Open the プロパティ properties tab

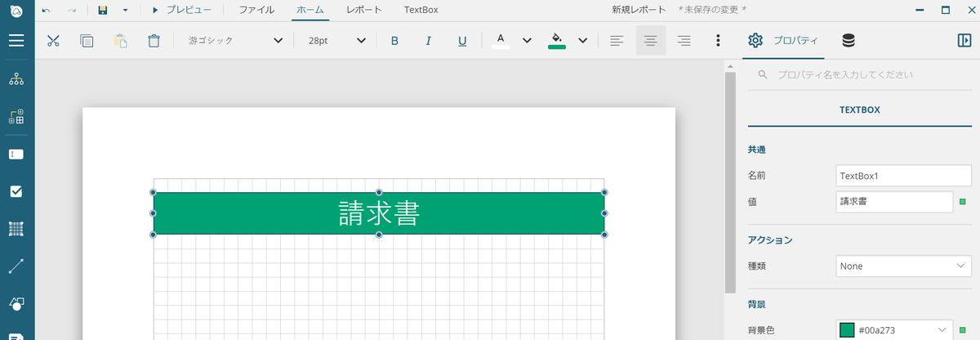[783, 40]
